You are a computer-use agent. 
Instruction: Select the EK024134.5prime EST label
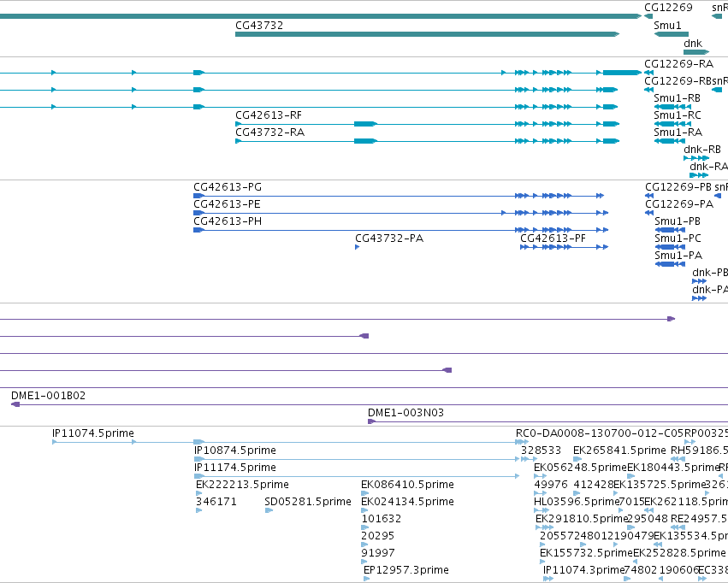pos(408,502)
